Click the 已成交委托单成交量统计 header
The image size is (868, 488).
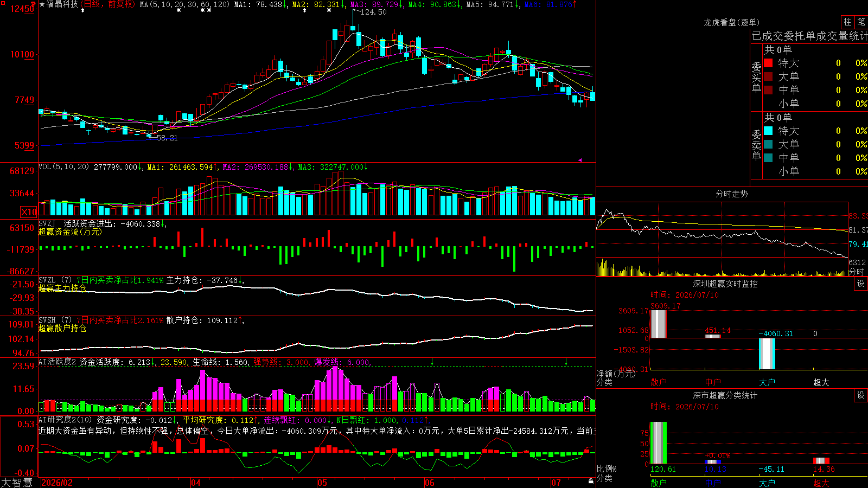point(809,36)
